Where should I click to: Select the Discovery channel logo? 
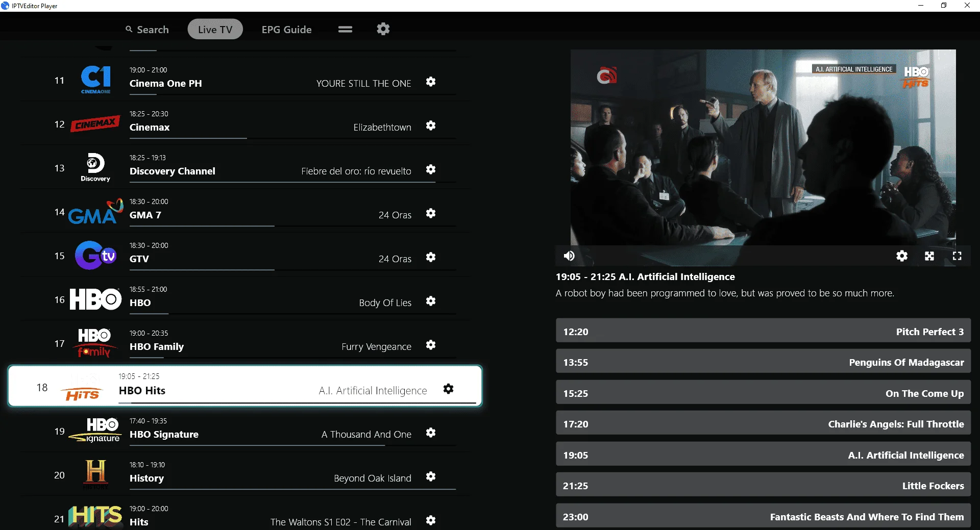(95, 167)
